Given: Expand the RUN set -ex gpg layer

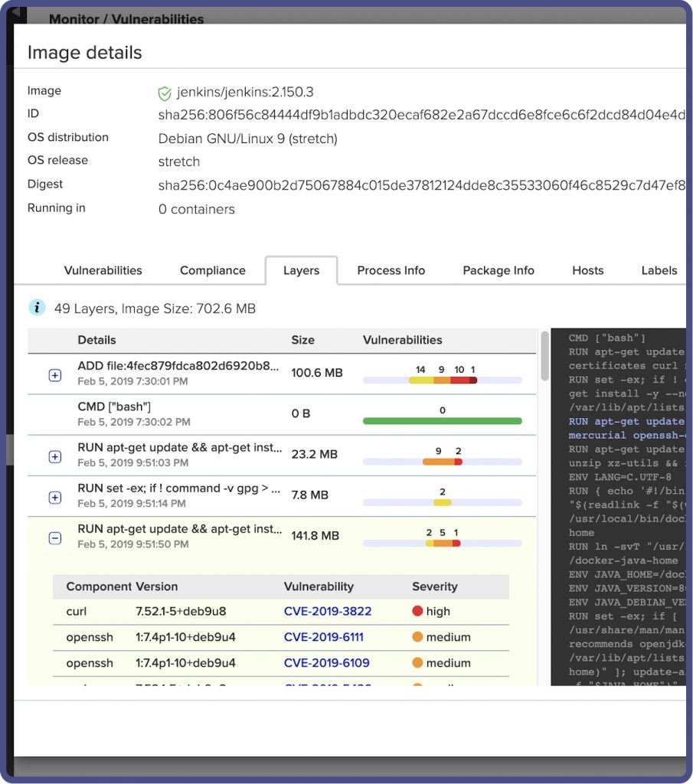Looking at the screenshot, I should pyautogui.click(x=55, y=498).
